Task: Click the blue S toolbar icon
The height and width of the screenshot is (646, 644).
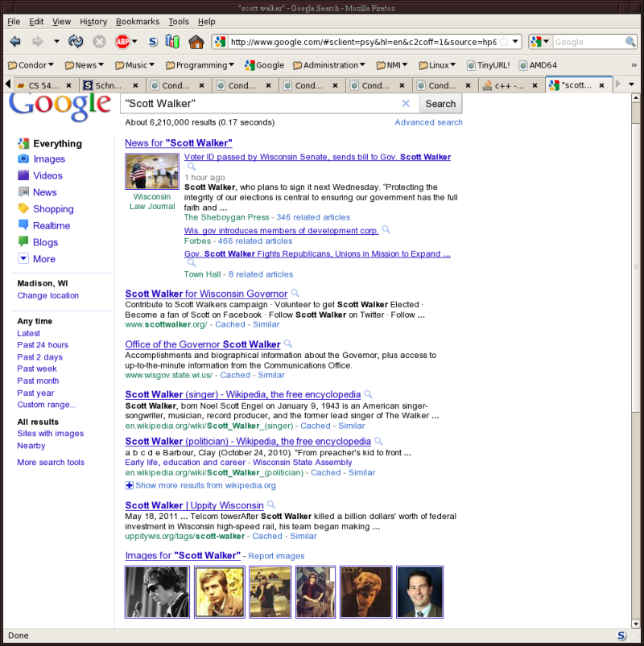Action: [153, 42]
